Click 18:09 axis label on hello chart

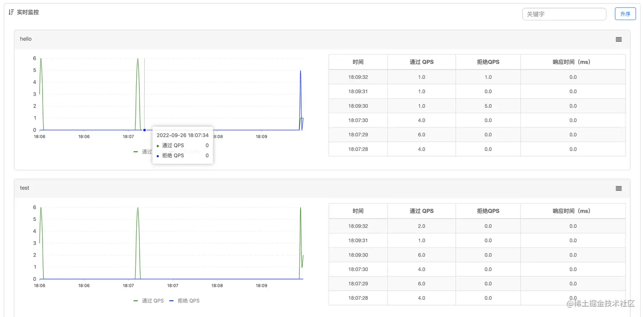(x=262, y=137)
